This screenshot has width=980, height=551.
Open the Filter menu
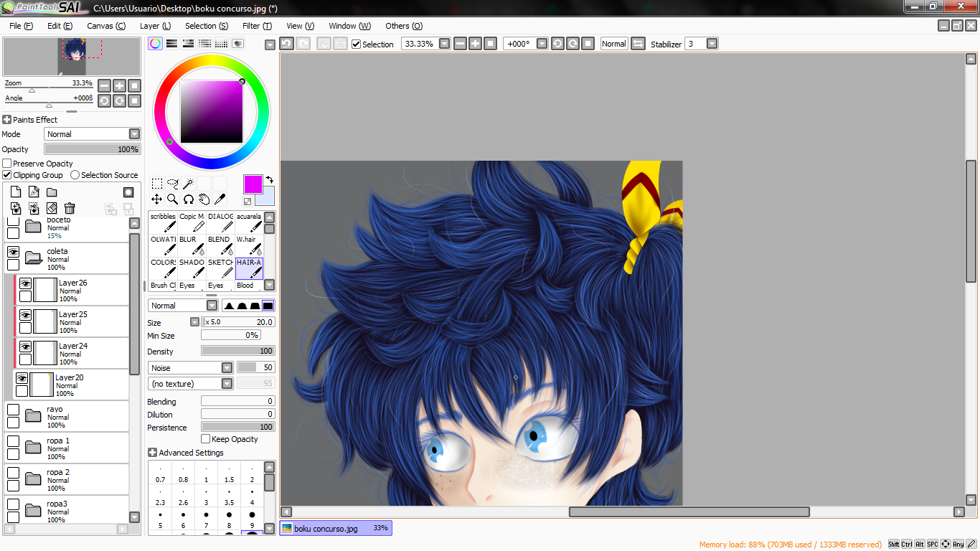point(257,26)
